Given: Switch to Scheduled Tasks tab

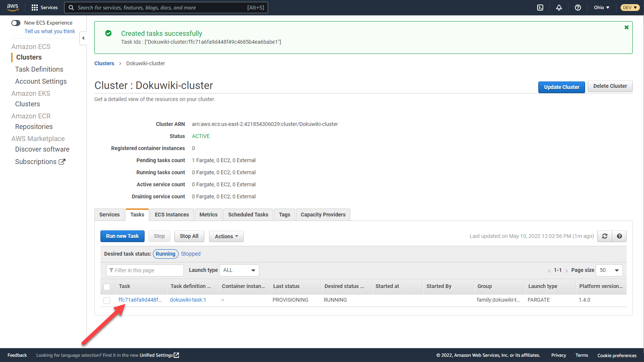Looking at the screenshot, I should point(248,215).
